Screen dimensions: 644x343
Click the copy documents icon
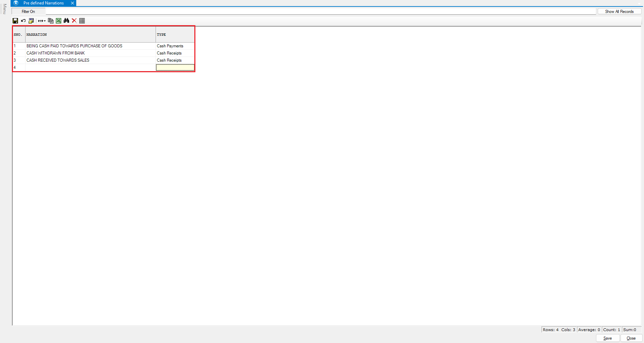(50, 21)
